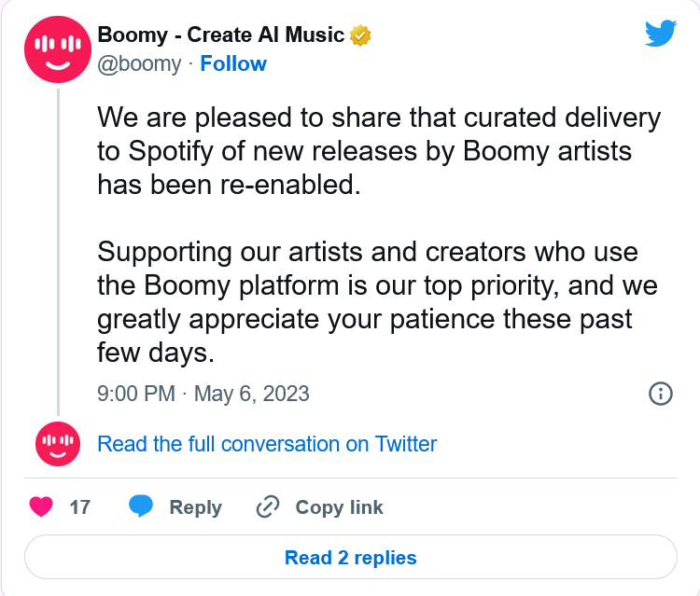Image resolution: width=700 pixels, height=596 pixels.
Task: Click the blue reply bubble icon
Action: tap(141, 506)
